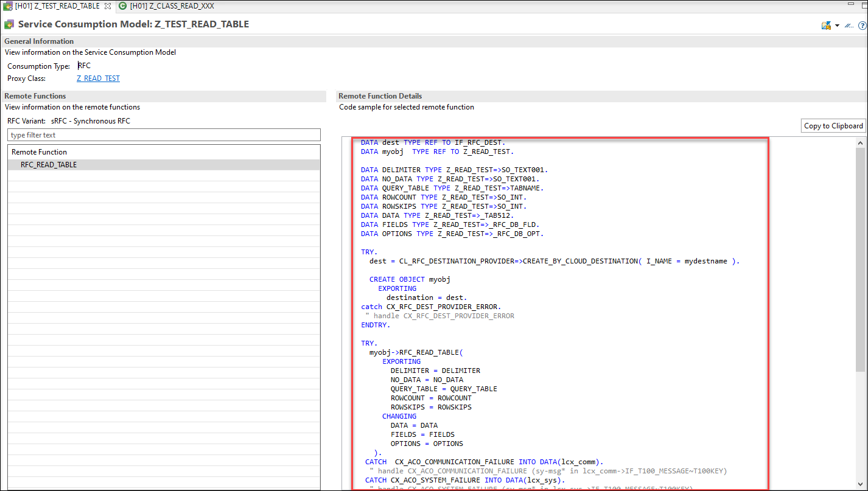The width and height of the screenshot is (868, 491).
Task: Click the CREATE_BY_CLOUD_DESTINATION code line
Action: tap(555, 261)
